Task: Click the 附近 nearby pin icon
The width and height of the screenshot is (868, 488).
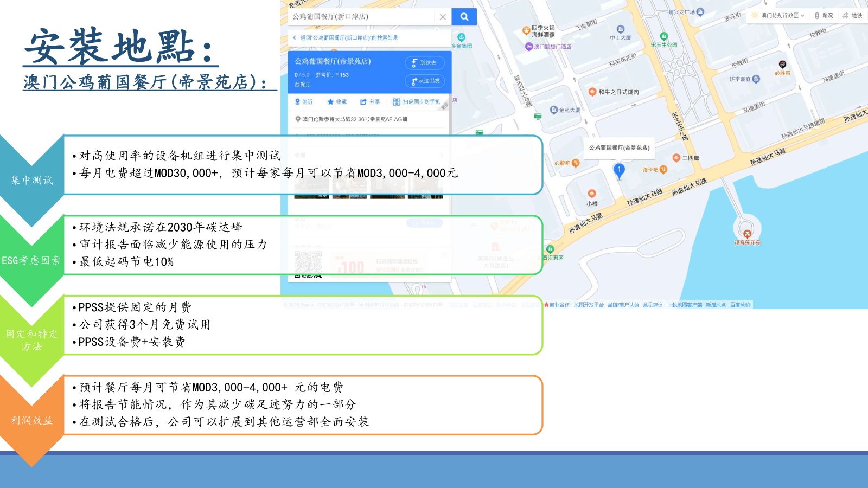Action: [297, 102]
